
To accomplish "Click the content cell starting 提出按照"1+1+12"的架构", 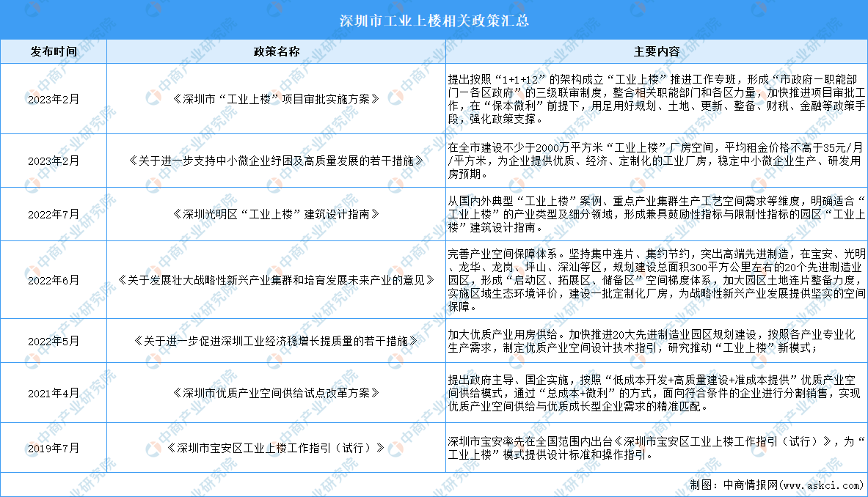I will pyautogui.click(x=657, y=99).
